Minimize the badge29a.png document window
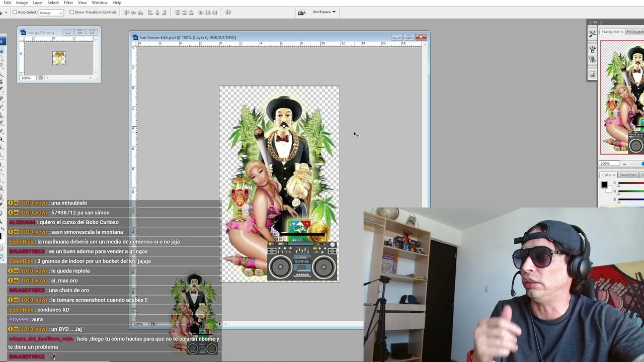The width and height of the screenshot is (644, 362). [x=67, y=33]
